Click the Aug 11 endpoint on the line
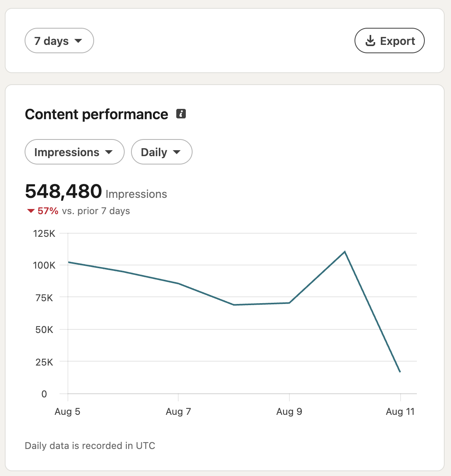451x476 pixels. [400, 372]
